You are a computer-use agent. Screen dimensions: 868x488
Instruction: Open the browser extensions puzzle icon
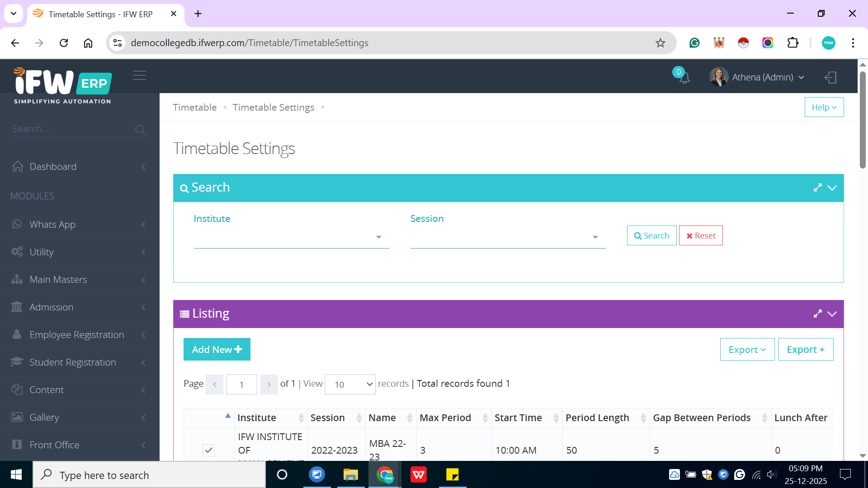(793, 43)
